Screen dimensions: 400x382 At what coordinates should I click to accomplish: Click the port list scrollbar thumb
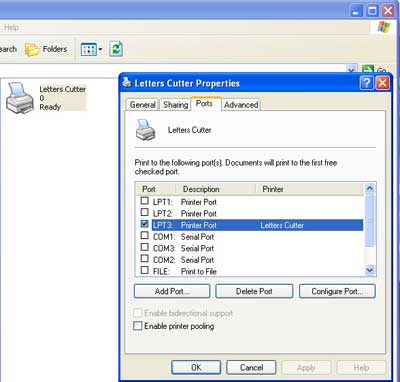370,221
